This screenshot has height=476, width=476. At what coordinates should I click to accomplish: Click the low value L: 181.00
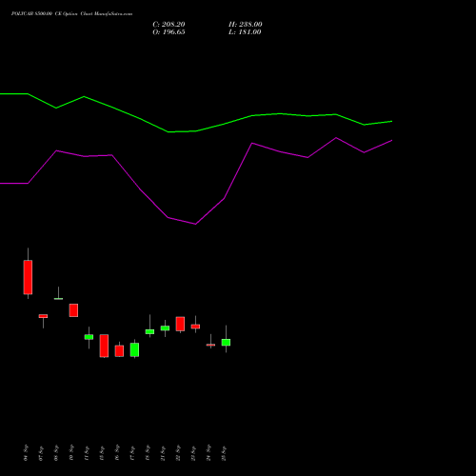point(245,32)
